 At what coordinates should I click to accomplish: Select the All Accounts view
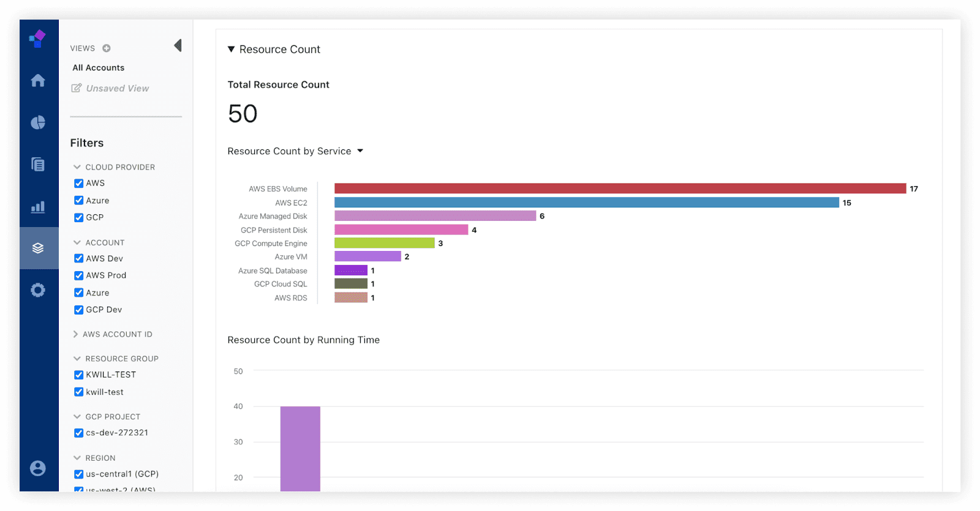[99, 68]
